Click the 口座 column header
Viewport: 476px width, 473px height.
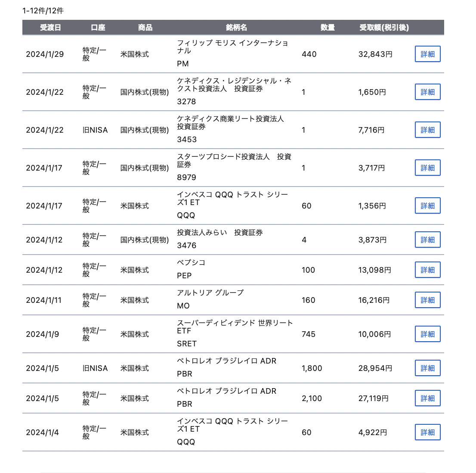pos(98,28)
